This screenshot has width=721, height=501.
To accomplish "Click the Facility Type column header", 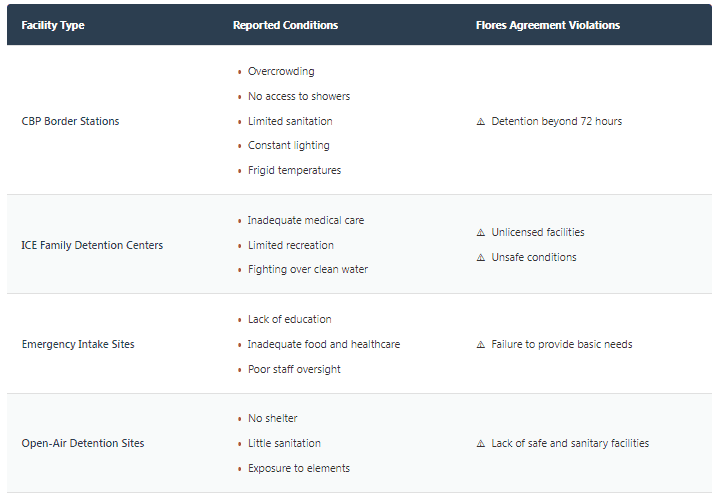I will point(53,25).
